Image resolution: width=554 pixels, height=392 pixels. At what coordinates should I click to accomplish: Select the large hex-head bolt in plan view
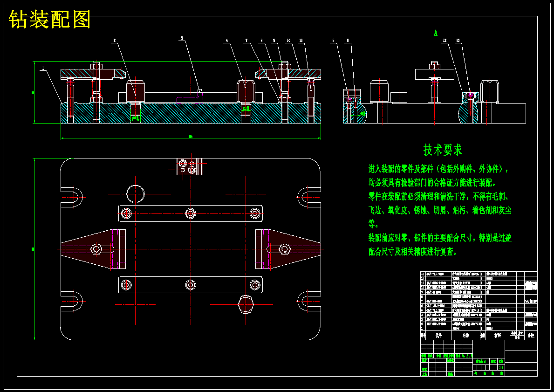tap(246, 304)
